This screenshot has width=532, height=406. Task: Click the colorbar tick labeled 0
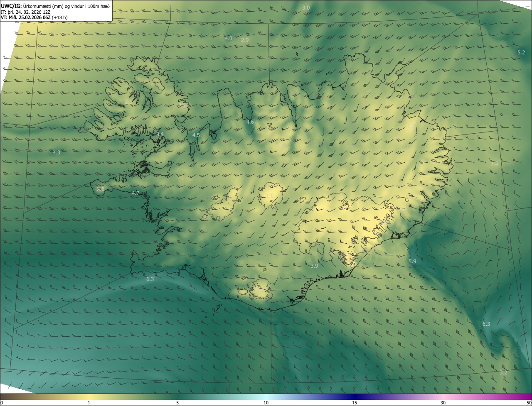tap(2, 403)
